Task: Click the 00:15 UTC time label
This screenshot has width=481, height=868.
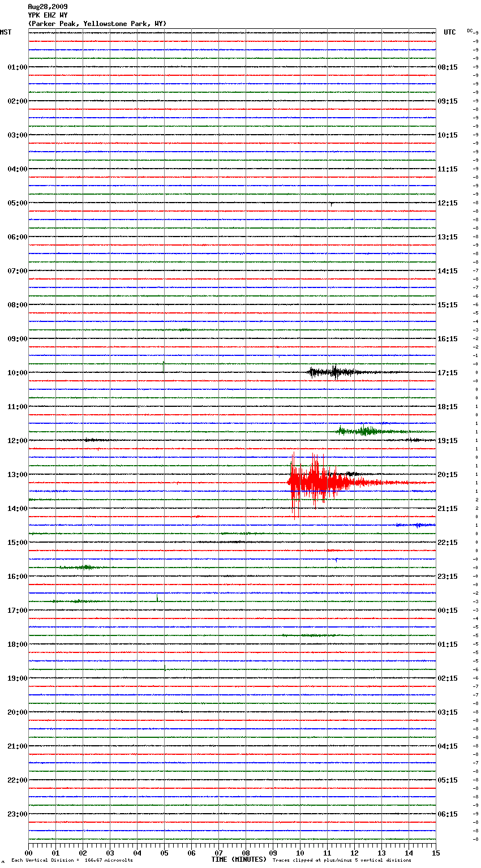Action: [448, 611]
